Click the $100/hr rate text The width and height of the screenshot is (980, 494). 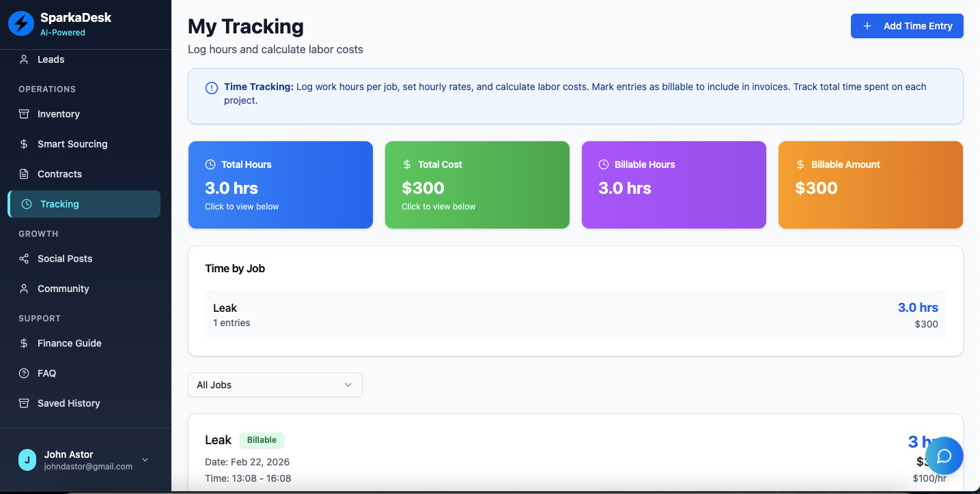(929, 478)
